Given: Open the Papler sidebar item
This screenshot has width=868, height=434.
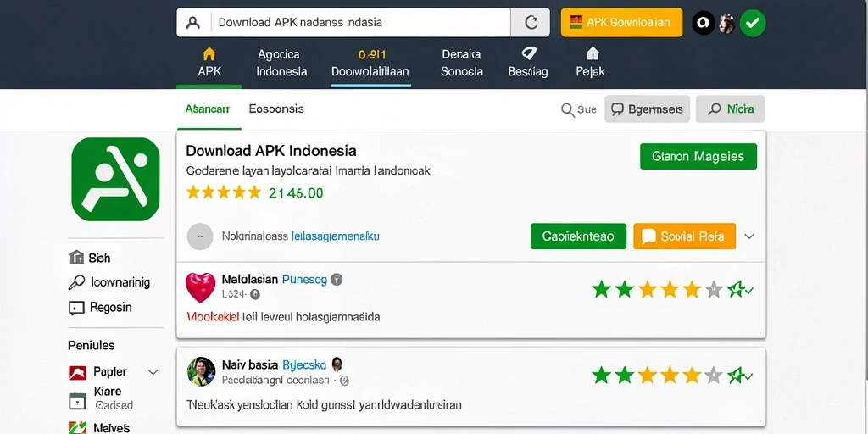Looking at the screenshot, I should (x=98, y=371).
